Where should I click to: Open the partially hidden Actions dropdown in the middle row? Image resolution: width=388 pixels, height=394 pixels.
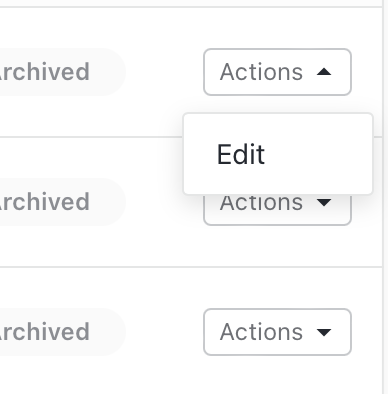pos(277,209)
